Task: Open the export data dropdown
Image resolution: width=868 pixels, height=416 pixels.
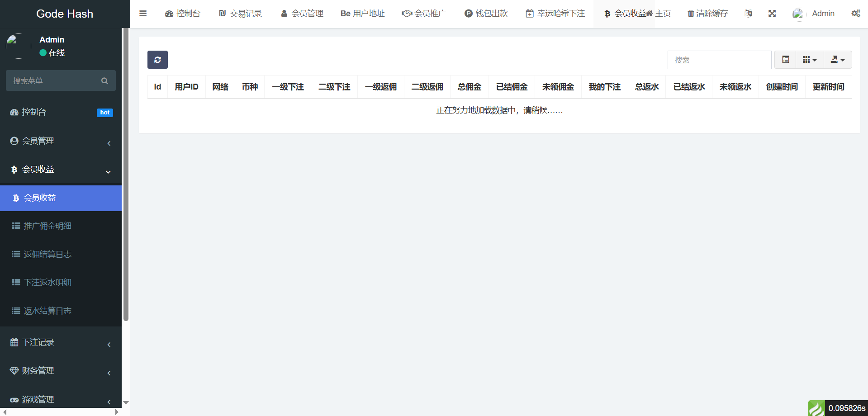Action: point(838,60)
